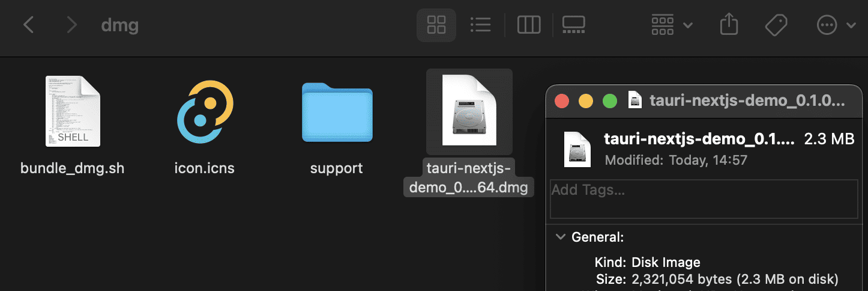Click the tauri-nextjs-demo .dmg file thumbnail
The image size is (868, 291).
click(x=469, y=111)
